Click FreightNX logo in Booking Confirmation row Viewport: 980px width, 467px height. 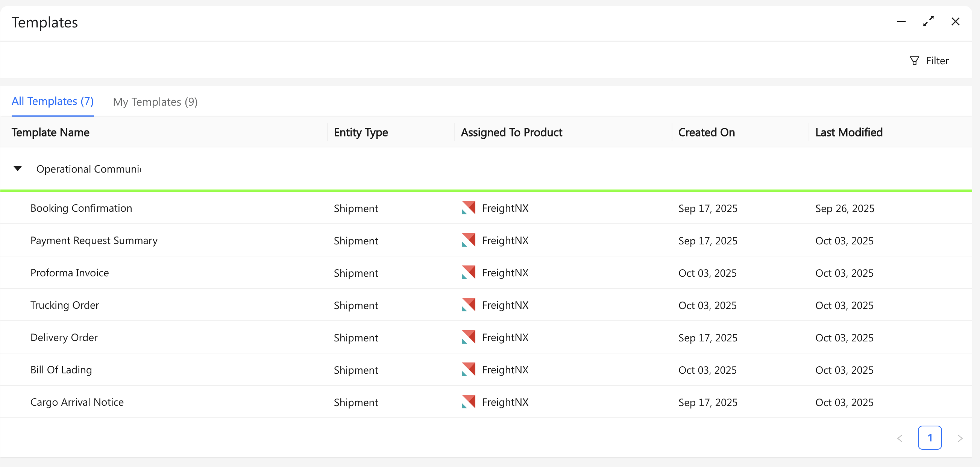tap(468, 208)
